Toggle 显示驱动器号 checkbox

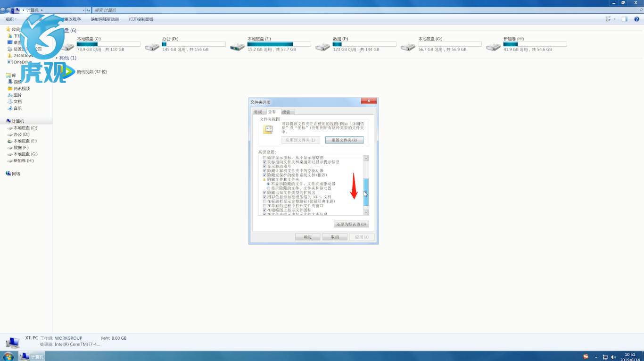tap(264, 166)
